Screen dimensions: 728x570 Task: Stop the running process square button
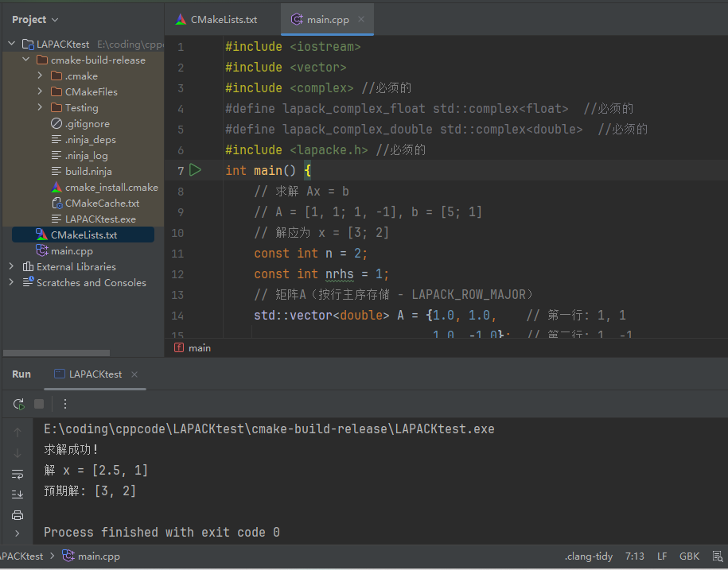(x=39, y=404)
